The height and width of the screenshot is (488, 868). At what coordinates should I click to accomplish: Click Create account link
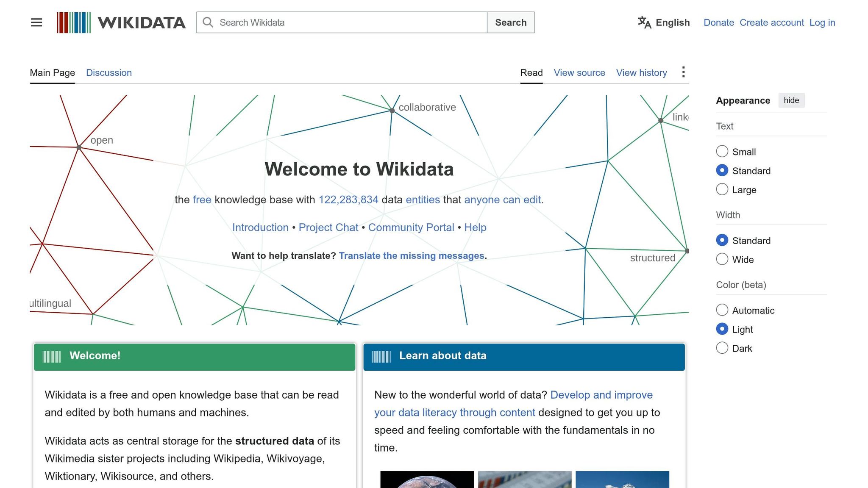(772, 22)
